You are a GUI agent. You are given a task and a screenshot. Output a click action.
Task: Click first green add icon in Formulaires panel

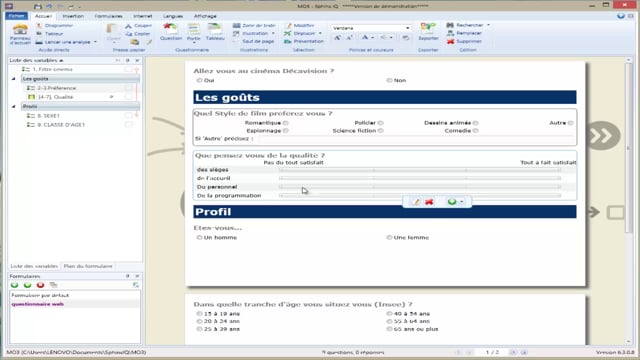click(x=15, y=285)
